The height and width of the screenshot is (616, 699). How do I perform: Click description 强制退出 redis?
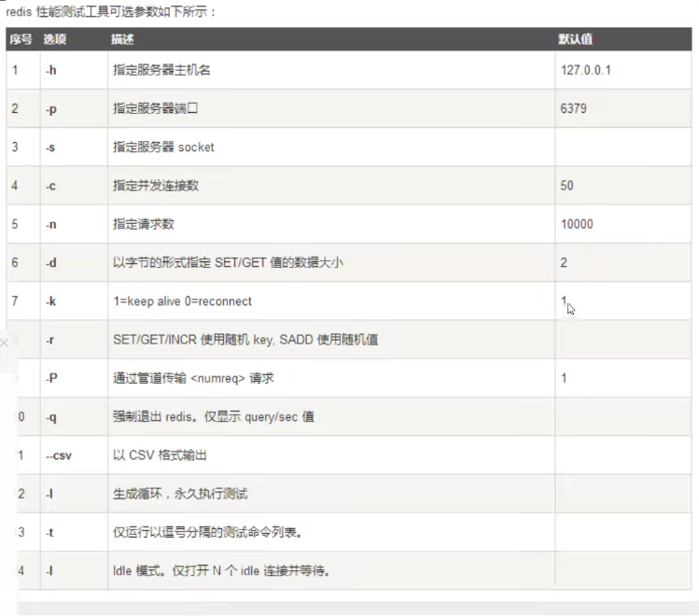pyautogui.click(x=214, y=417)
